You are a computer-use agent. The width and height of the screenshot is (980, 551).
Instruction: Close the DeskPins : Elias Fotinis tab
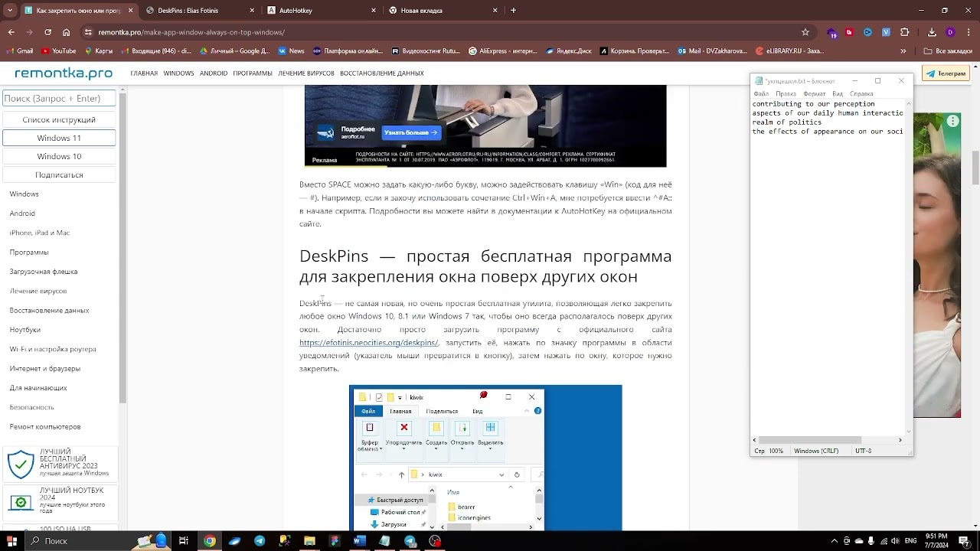tap(252, 11)
